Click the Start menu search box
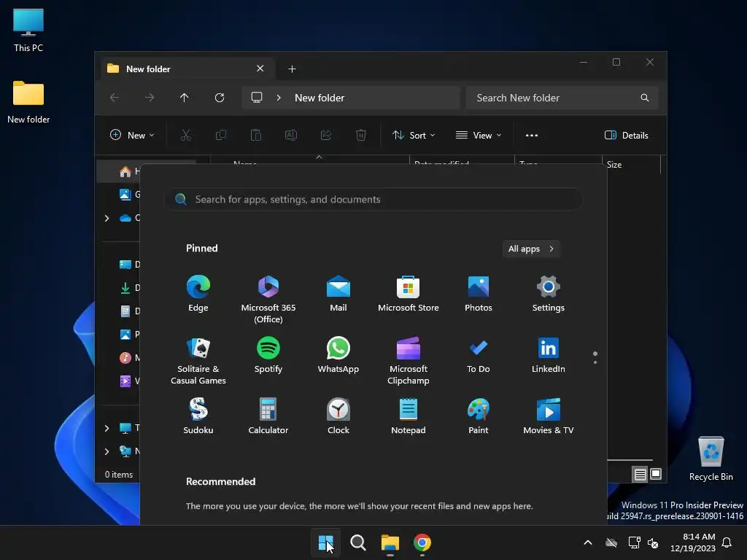Viewport: 747px width, 560px height. 373,199
